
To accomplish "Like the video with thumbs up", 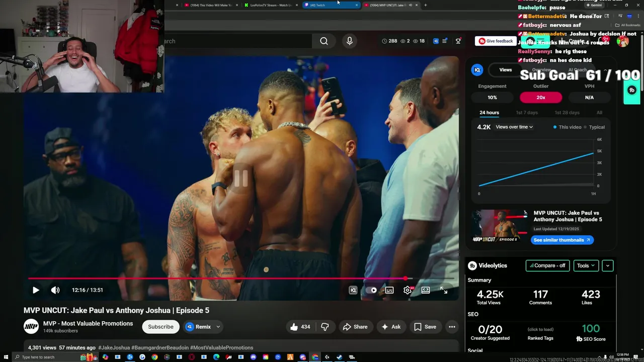I will (x=300, y=327).
